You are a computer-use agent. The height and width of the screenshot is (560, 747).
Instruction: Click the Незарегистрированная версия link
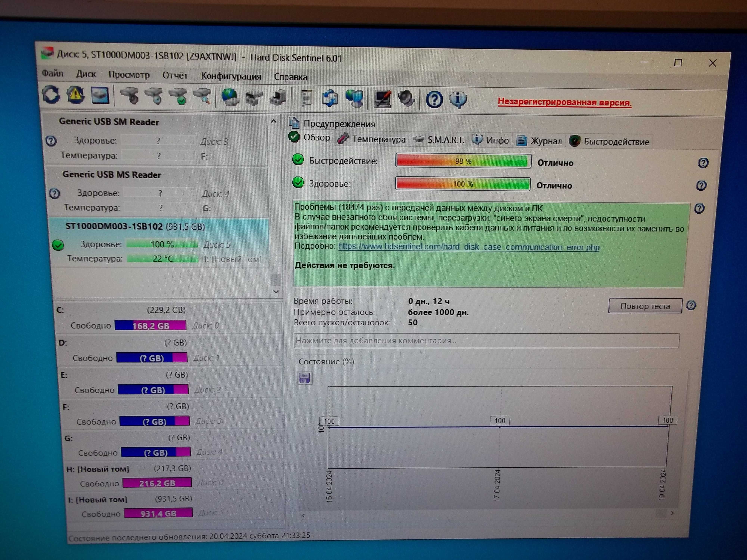pos(564,102)
